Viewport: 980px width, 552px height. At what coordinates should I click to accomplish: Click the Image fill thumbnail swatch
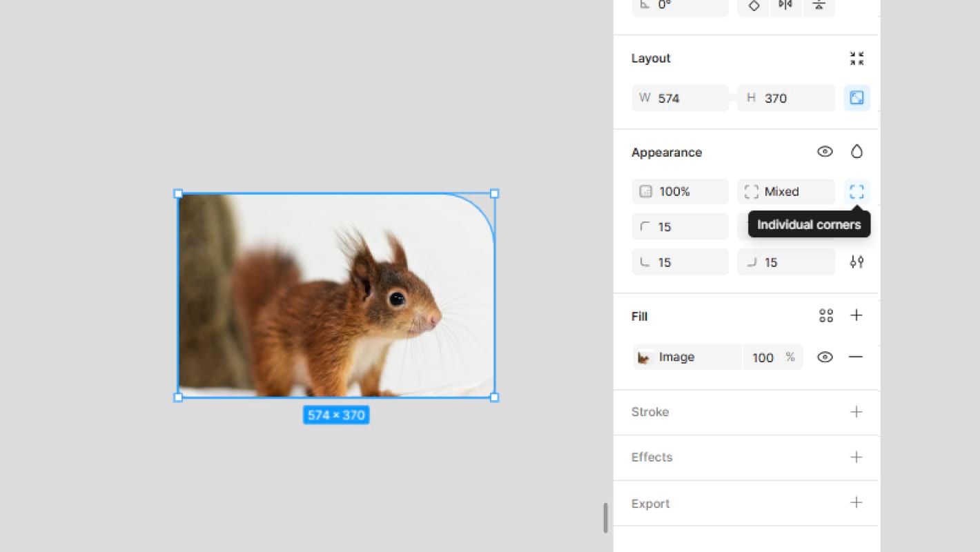pos(645,357)
